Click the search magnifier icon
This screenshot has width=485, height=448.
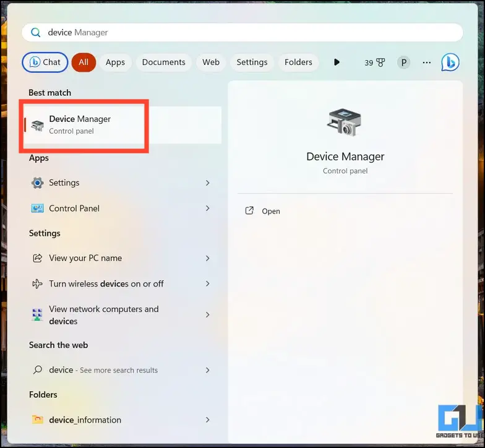tap(36, 32)
